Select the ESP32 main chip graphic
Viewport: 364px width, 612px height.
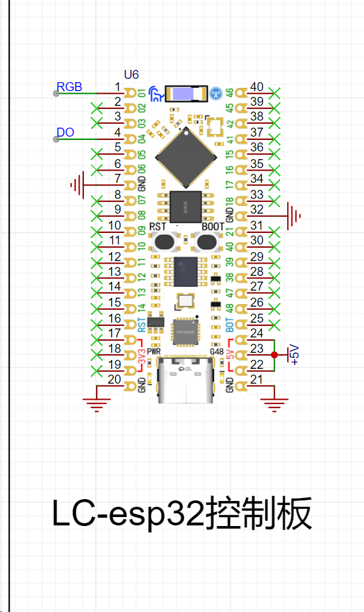(x=186, y=158)
